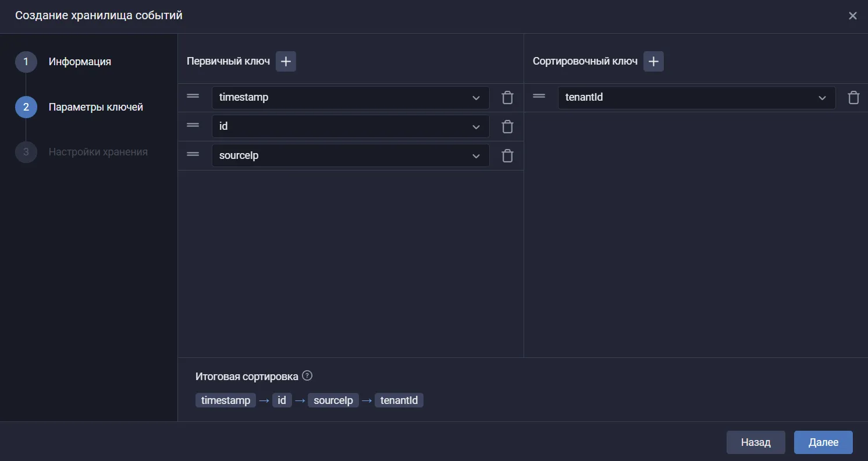Add a new sorting key field

point(653,61)
